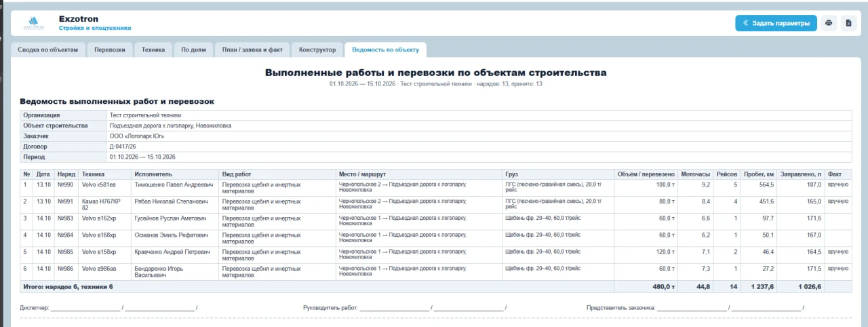Click the Исполнитель column header

click(176, 174)
